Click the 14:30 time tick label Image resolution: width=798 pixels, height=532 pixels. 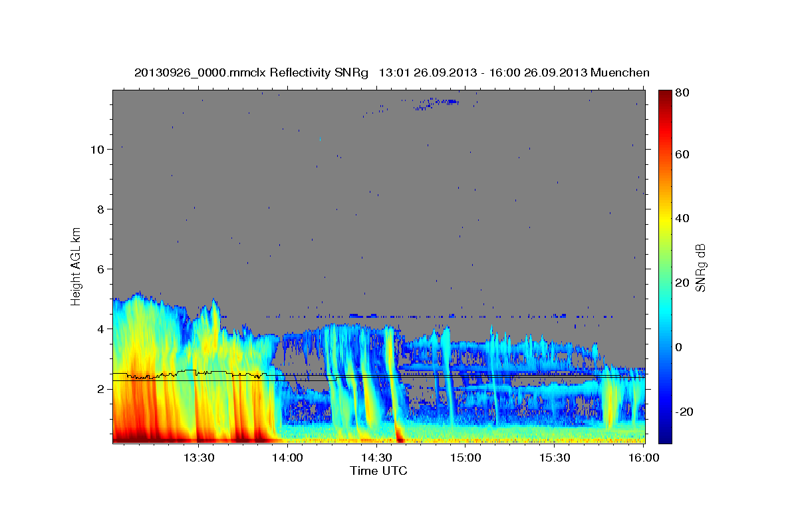[x=376, y=458]
